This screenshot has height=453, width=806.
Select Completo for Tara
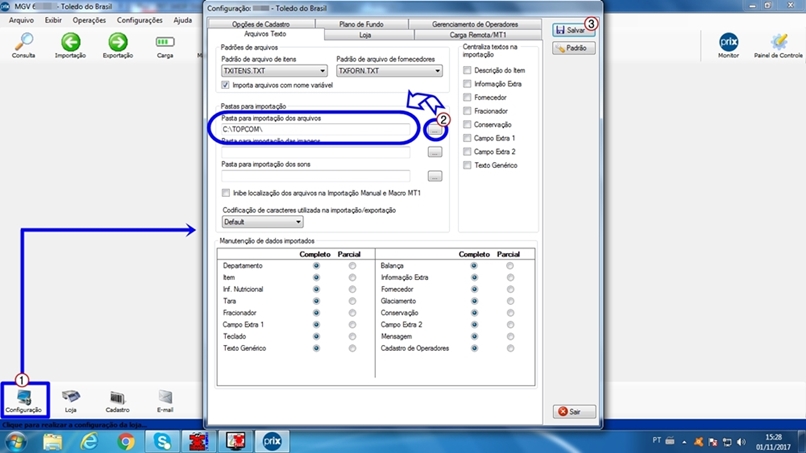click(x=316, y=301)
